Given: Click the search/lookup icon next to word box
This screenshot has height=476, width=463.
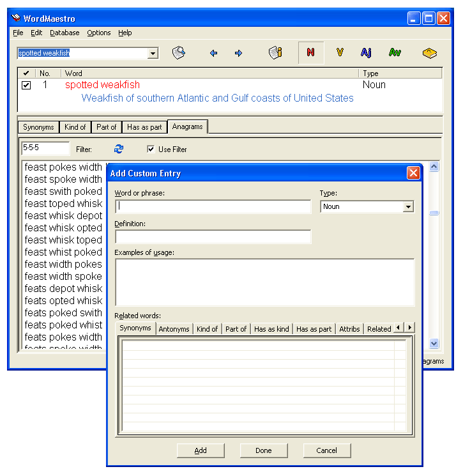Looking at the screenshot, I should pyautogui.click(x=179, y=53).
